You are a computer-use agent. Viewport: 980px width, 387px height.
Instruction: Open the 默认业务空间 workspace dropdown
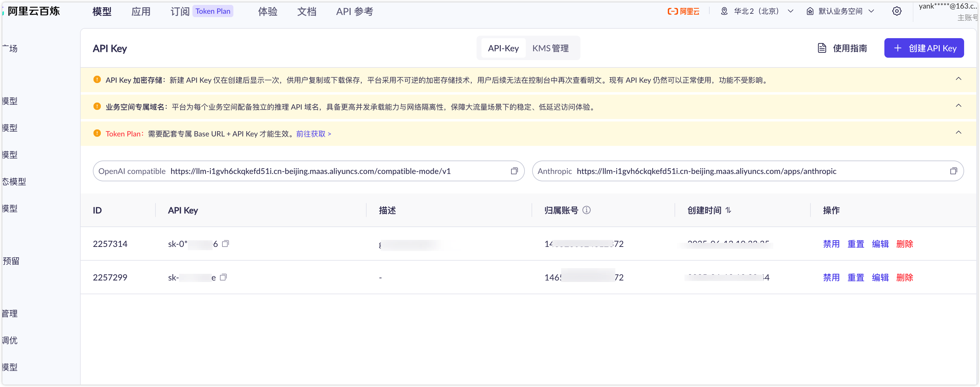(841, 11)
